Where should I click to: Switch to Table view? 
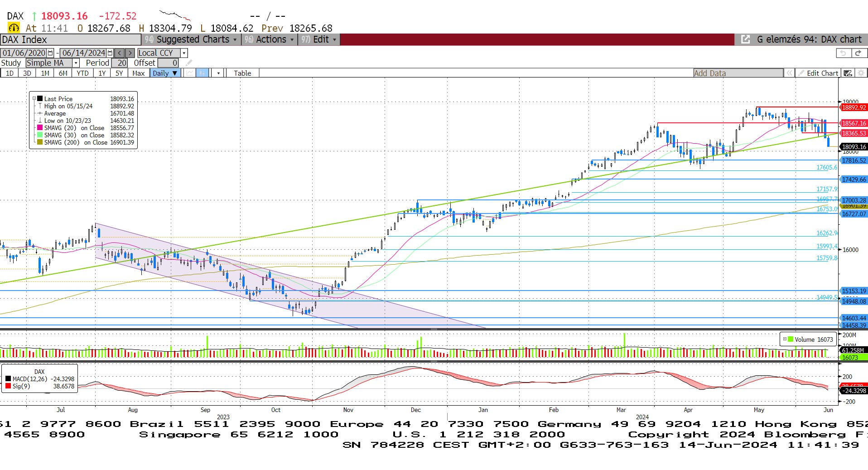[x=242, y=73]
